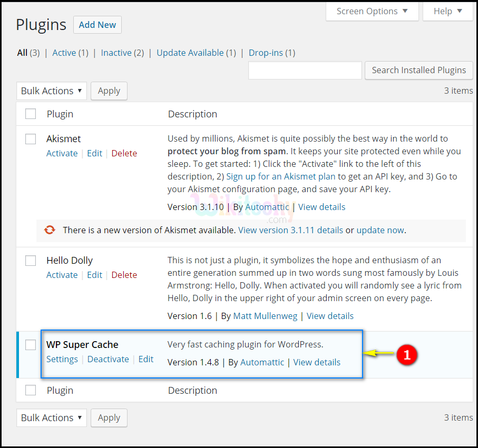The image size is (478, 448).
Task: Click inside the plugin search box
Action: [x=305, y=70]
